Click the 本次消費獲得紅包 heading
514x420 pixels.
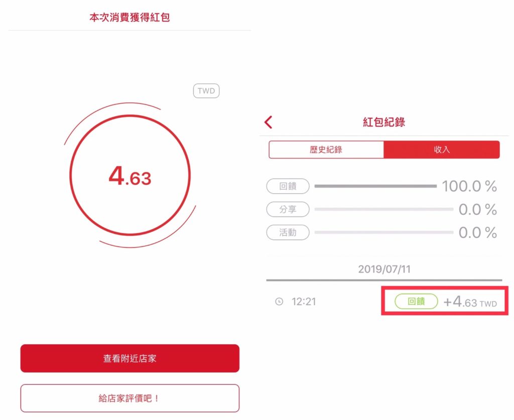click(130, 18)
